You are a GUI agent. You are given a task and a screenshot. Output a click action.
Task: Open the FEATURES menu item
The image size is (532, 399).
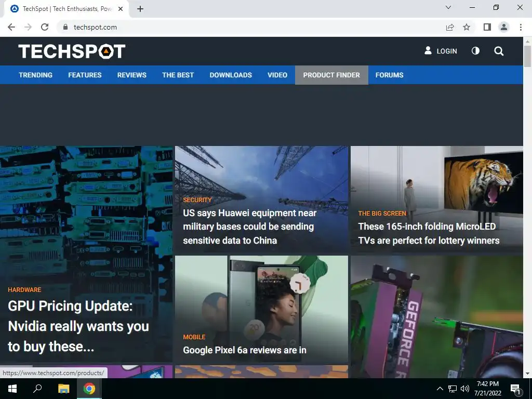(x=85, y=75)
